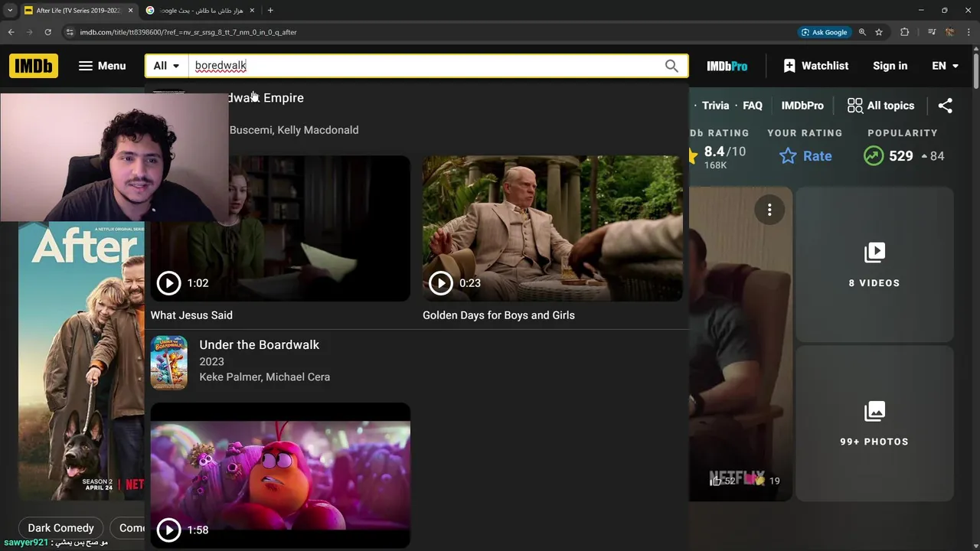Click the address bar URL
Viewport: 980px width, 551px height.
tap(188, 32)
